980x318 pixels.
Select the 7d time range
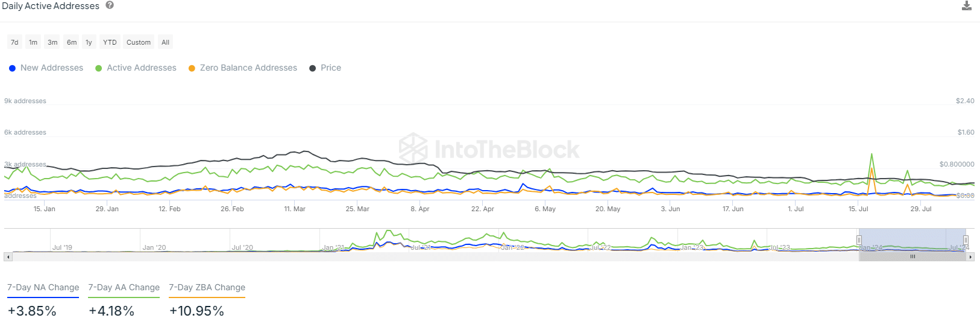14,42
